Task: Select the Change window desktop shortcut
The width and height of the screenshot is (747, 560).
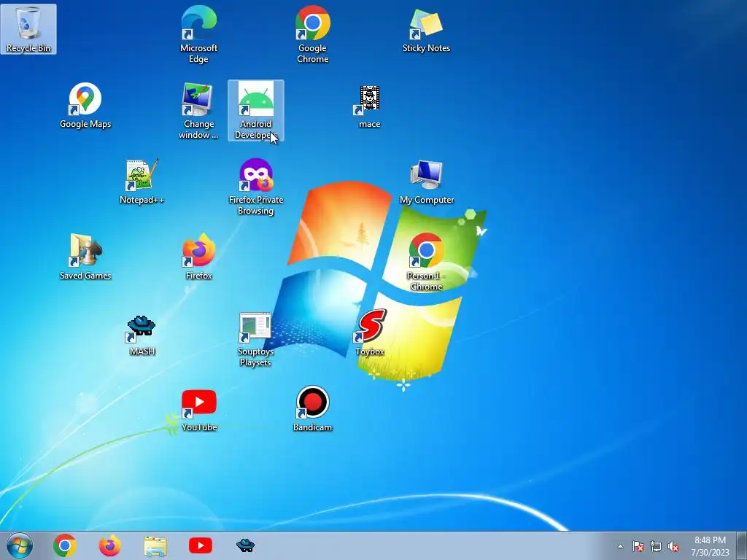Action: (198, 111)
